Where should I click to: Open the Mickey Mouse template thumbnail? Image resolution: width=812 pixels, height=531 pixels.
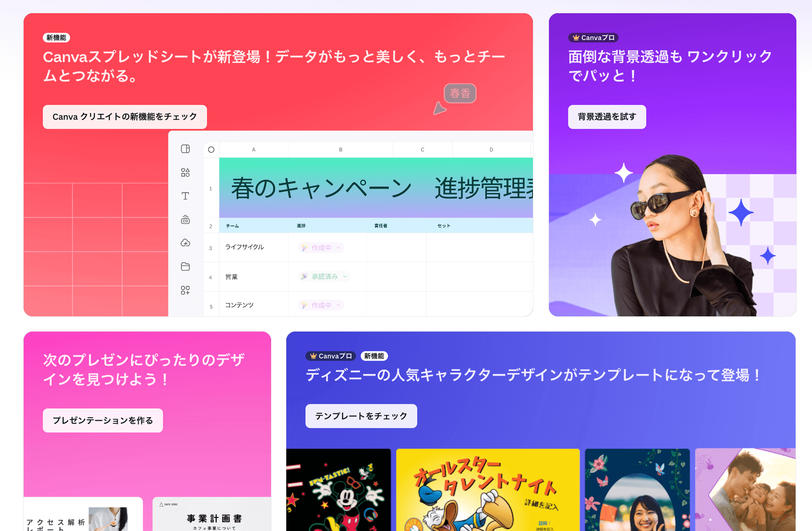[x=338, y=491]
